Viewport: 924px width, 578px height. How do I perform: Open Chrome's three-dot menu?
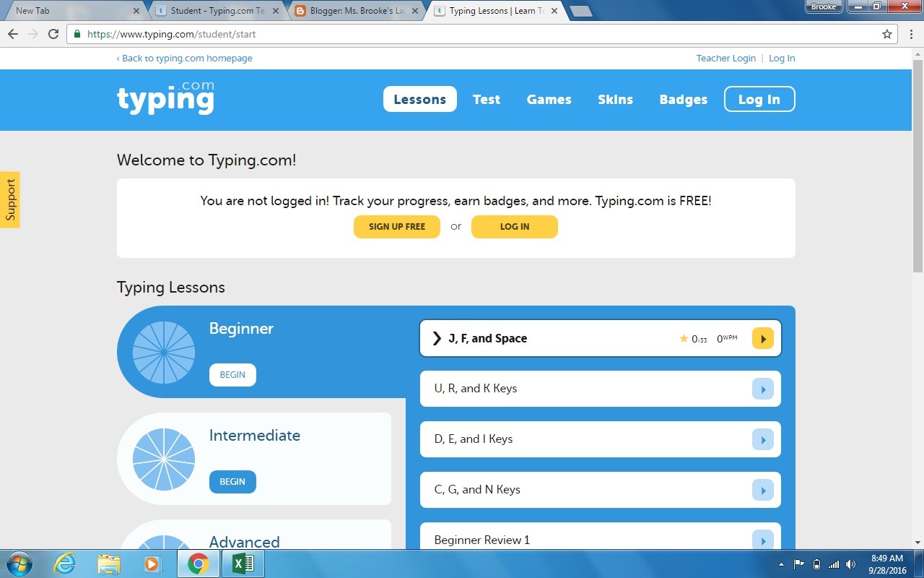[910, 33]
